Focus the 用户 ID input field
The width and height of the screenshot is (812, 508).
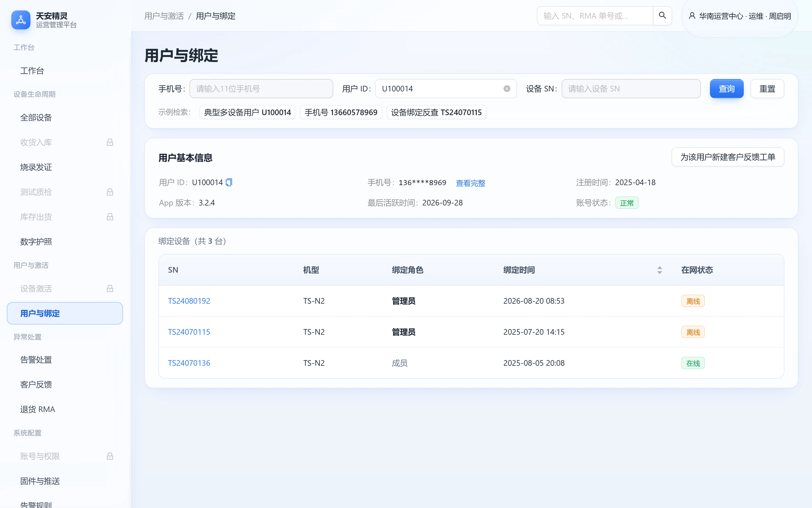click(445, 89)
